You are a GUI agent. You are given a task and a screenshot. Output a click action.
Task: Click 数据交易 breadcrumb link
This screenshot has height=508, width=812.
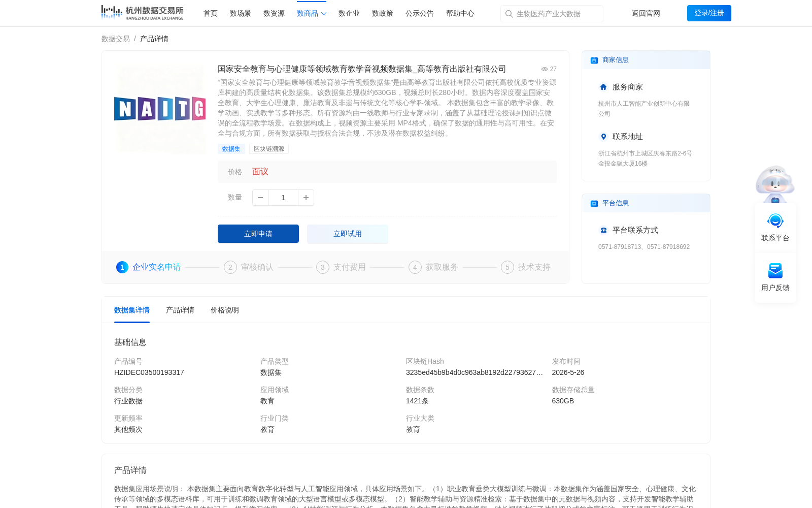(x=116, y=39)
